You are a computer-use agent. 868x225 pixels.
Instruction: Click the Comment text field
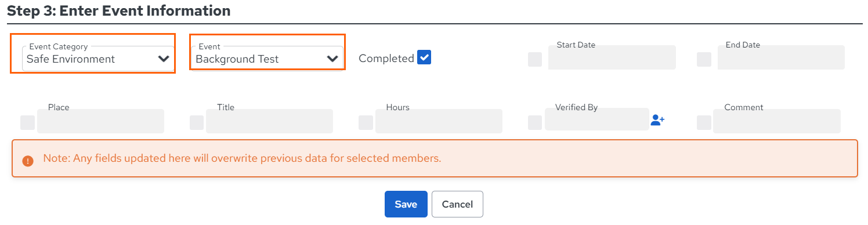(x=776, y=121)
